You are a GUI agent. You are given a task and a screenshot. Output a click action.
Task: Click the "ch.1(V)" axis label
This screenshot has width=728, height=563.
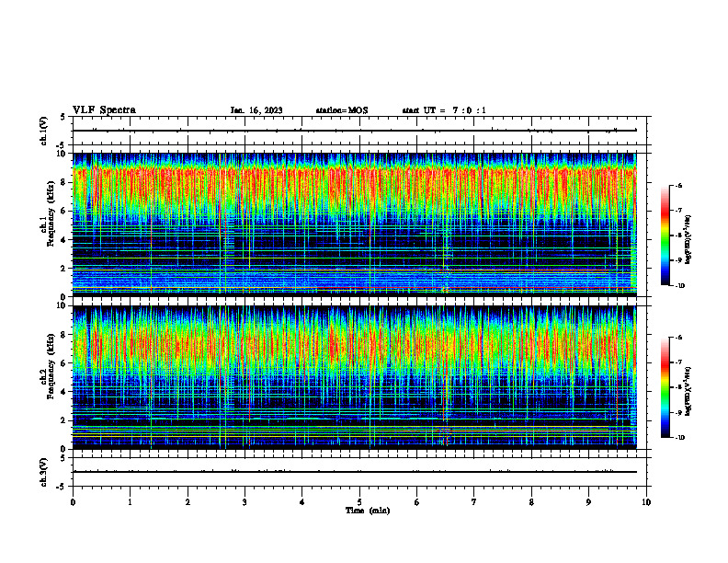point(44,131)
